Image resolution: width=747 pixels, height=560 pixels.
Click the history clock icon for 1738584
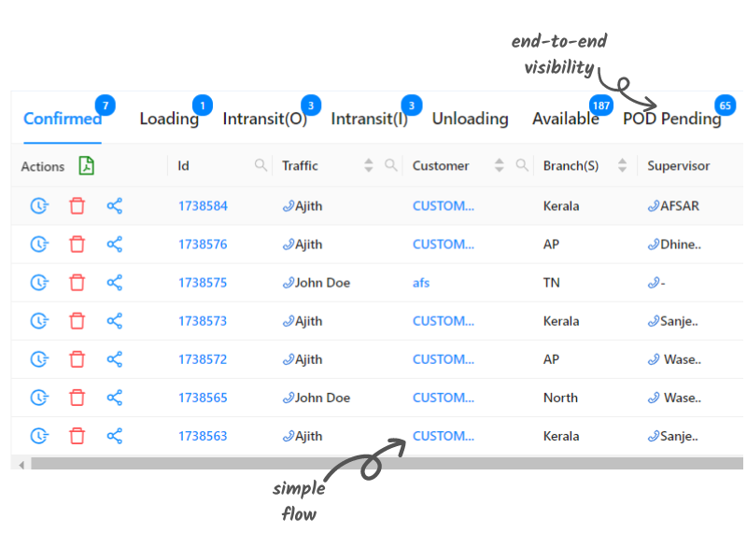39,206
